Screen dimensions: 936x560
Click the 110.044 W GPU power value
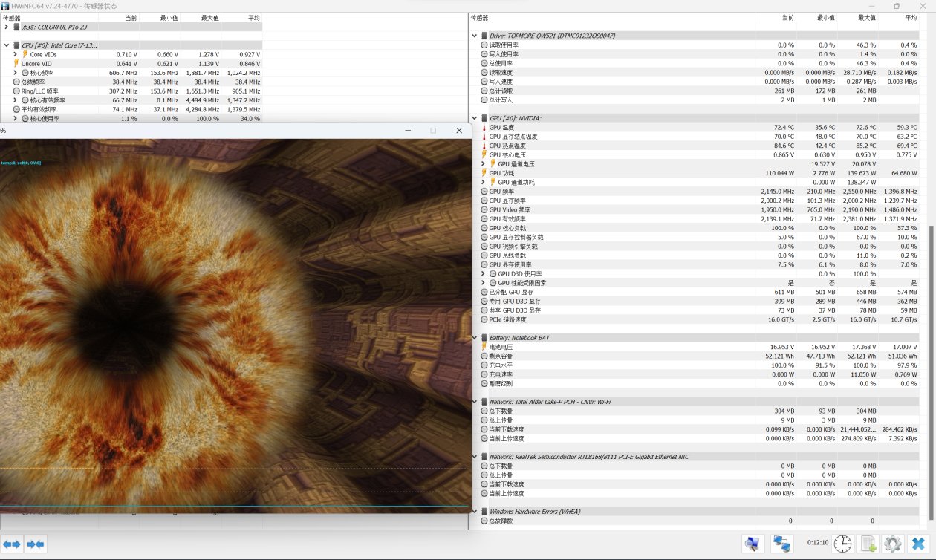pyautogui.click(x=779, y=173)
